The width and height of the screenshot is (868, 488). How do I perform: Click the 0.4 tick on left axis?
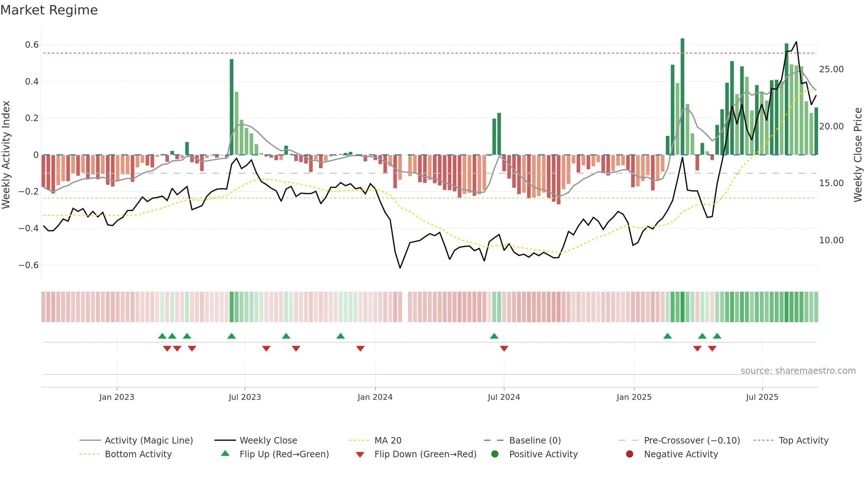click(32, 82)
